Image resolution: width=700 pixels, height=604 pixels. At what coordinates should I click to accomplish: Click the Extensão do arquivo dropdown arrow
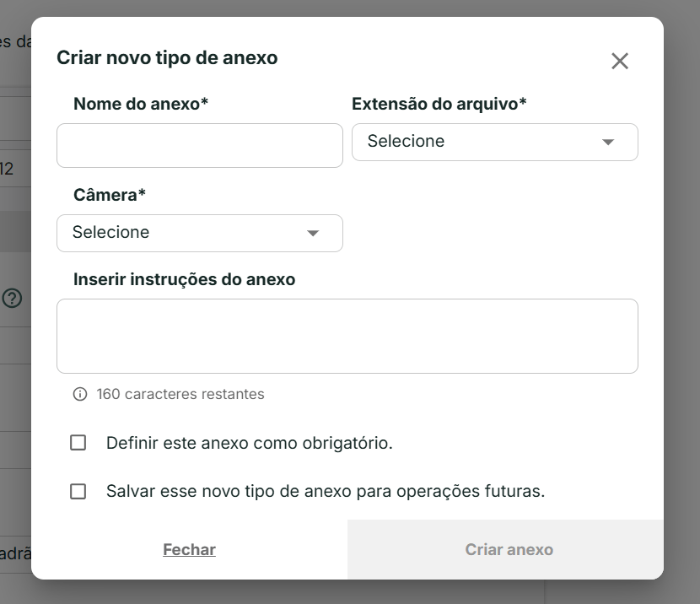tap(608, 142)
